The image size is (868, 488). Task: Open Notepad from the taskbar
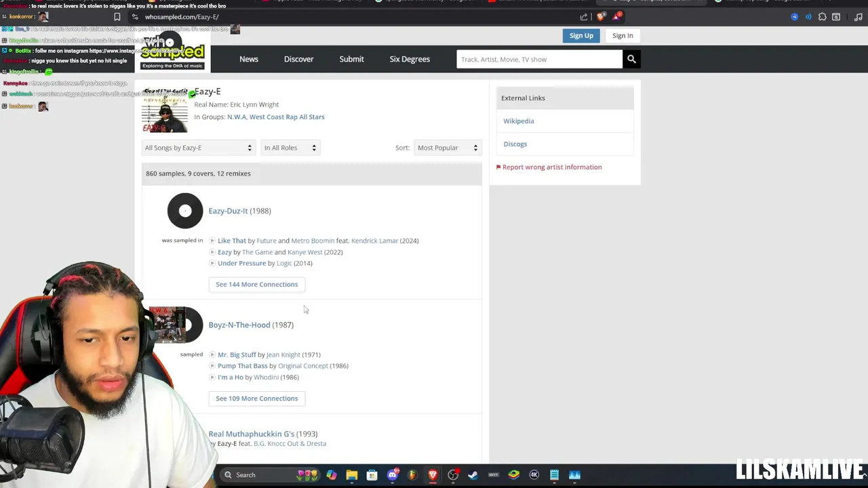pyautogui.click(x=554, y=475)
